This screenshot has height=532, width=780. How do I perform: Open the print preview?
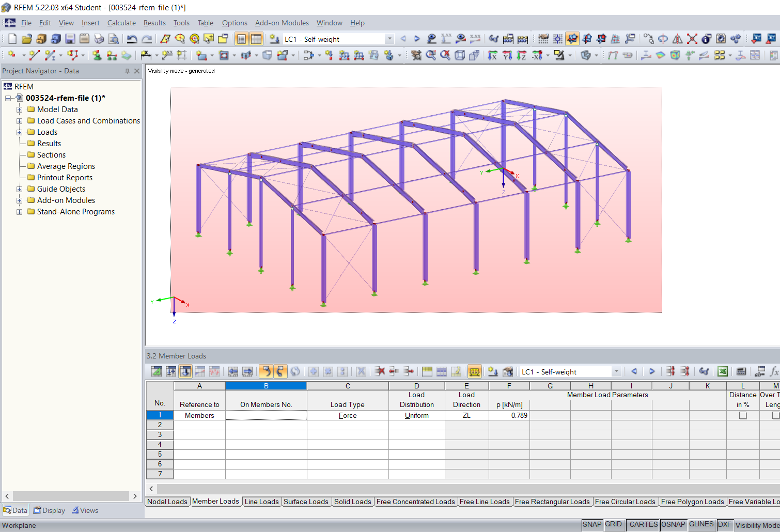(x=114, y=39)
